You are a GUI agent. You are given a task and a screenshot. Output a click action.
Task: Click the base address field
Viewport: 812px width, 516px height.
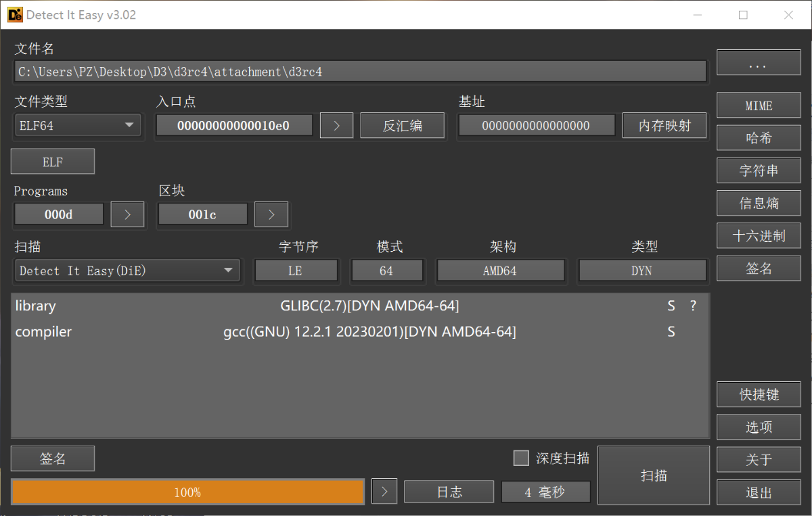point(537,125)
